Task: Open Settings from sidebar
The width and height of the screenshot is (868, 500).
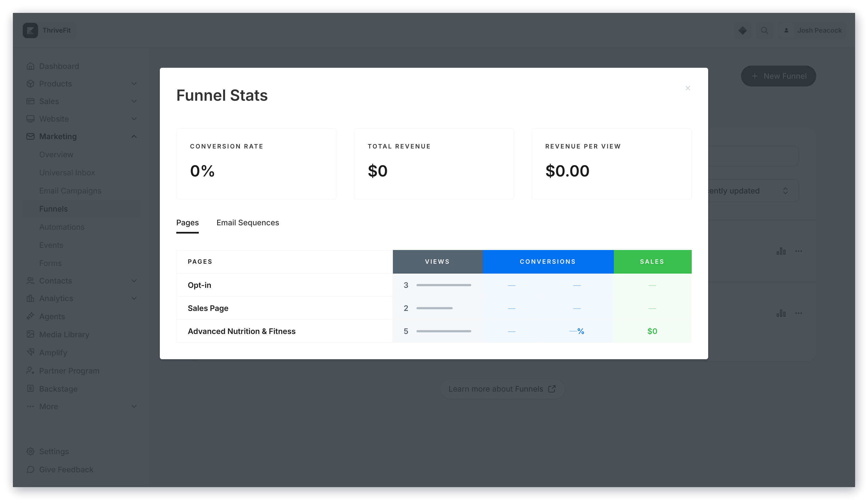Action: pos(54,451)
